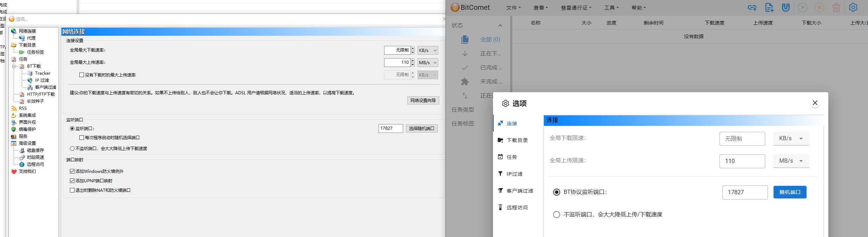The width and height of the screenshot is (868, 237).
Task: Select the 任务标签 tag icon in the options tree
Action: pyautogui.click(x=22, y=52)
